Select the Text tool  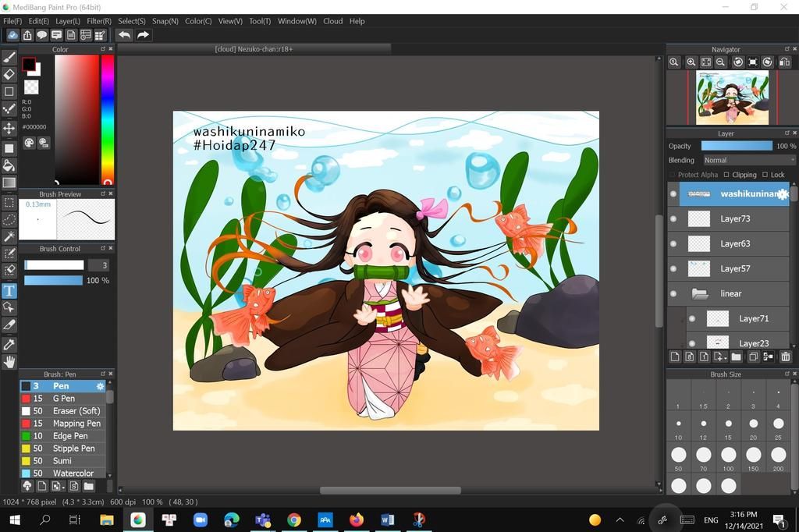(x=9, y=290)
